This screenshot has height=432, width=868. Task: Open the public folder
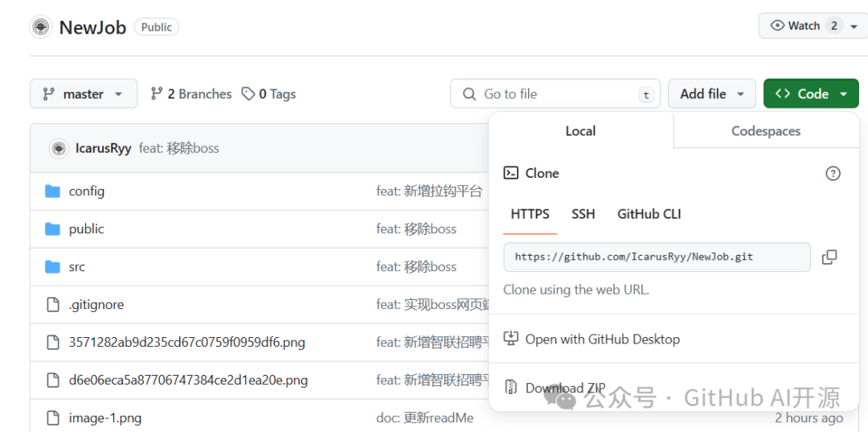[86, 228]
